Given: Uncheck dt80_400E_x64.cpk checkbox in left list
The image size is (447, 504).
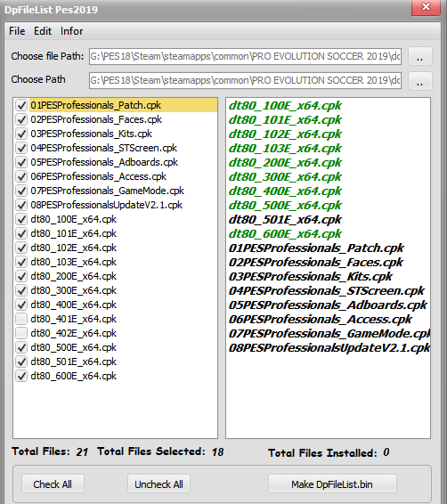Looking at the screenshot, I should (x=21, y=305).
